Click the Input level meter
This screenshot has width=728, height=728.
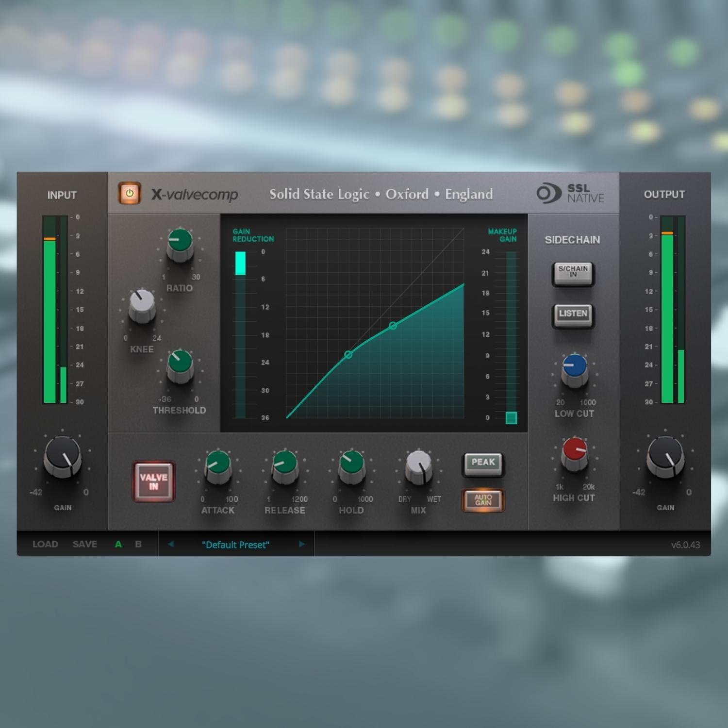coord(55,310)
